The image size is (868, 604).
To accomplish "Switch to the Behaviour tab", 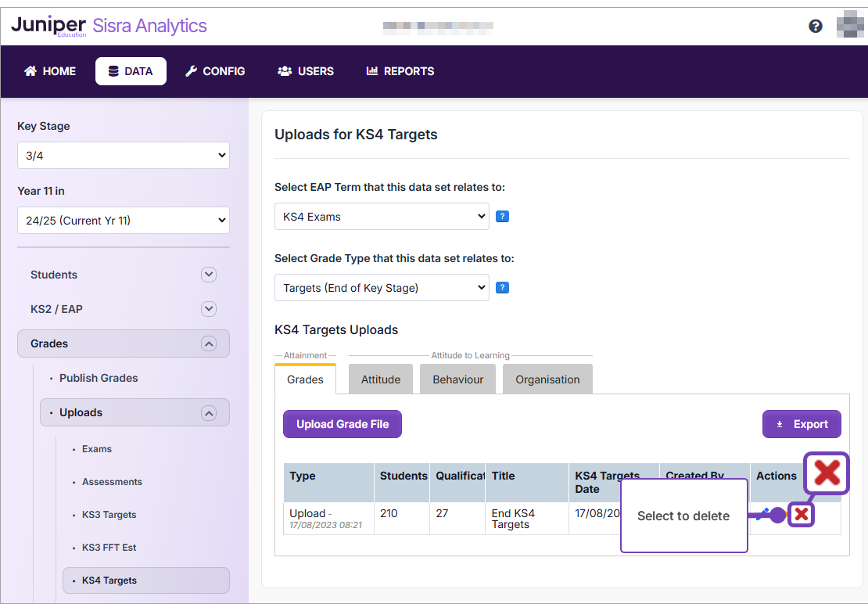I will coord(458,379).
